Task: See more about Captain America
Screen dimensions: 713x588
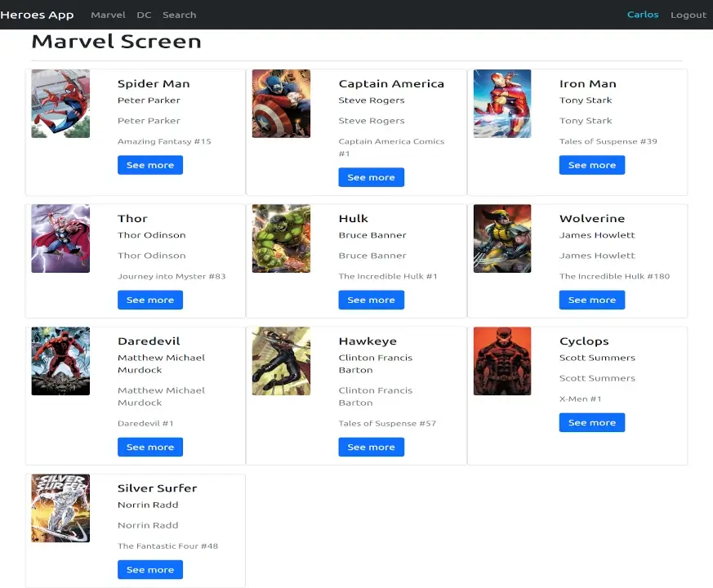Action: pyautogui.click(x=371, y=177)
